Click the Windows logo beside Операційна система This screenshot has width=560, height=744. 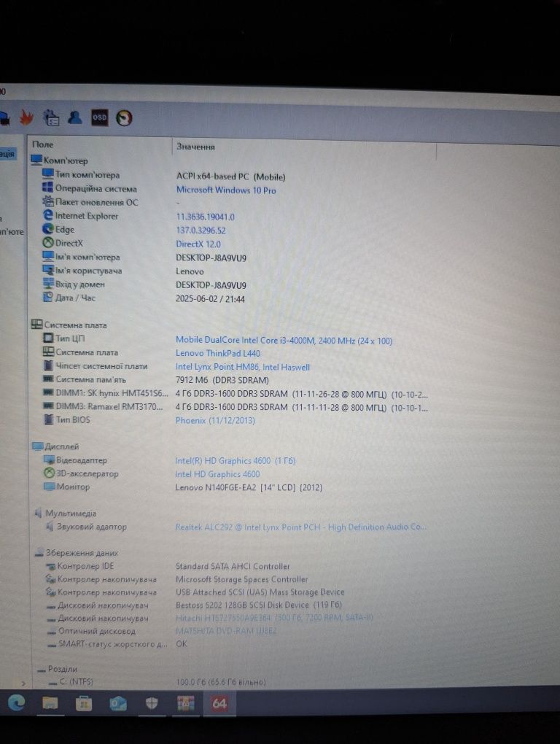click(x=47, y=187)
